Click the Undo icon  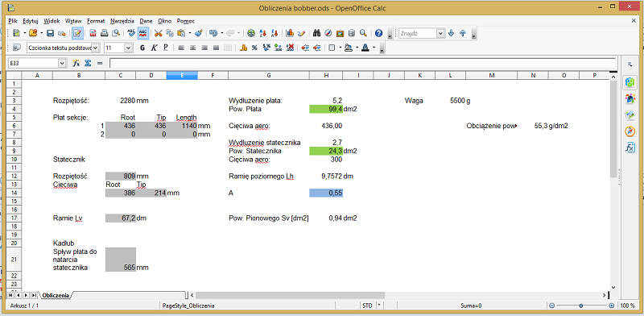coord(213,33)
